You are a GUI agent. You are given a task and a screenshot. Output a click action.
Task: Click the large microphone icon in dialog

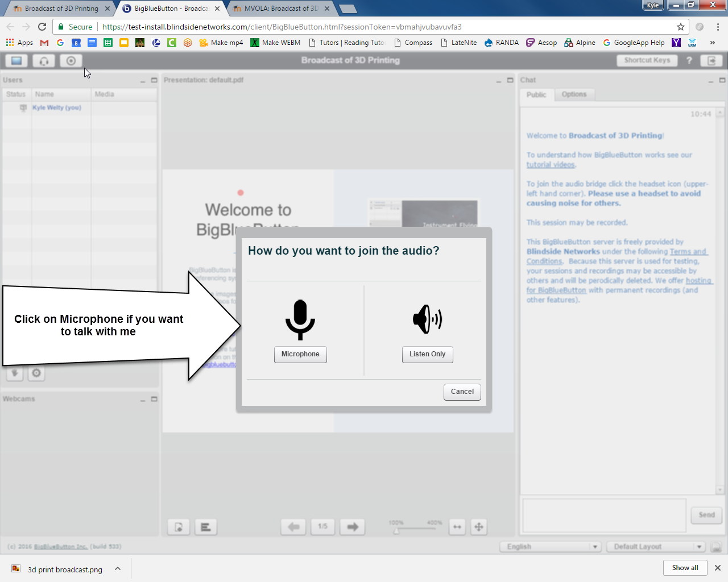(300, 320)
